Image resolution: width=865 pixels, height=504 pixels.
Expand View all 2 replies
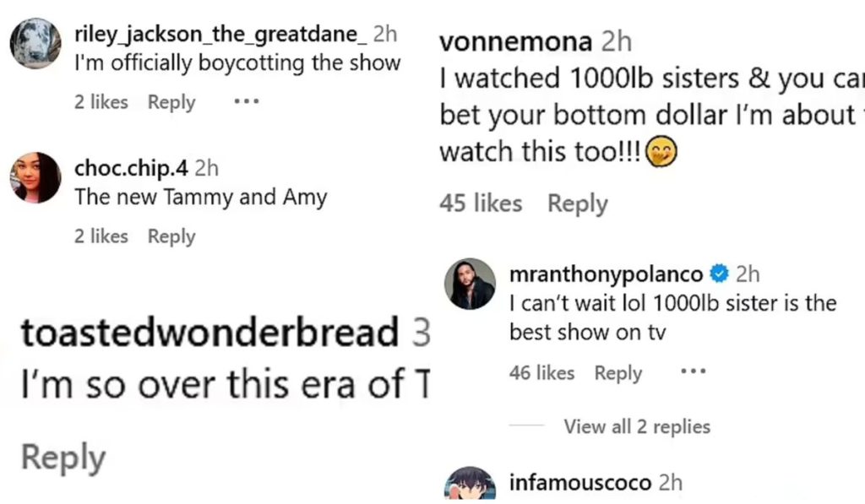click(637, 426)
